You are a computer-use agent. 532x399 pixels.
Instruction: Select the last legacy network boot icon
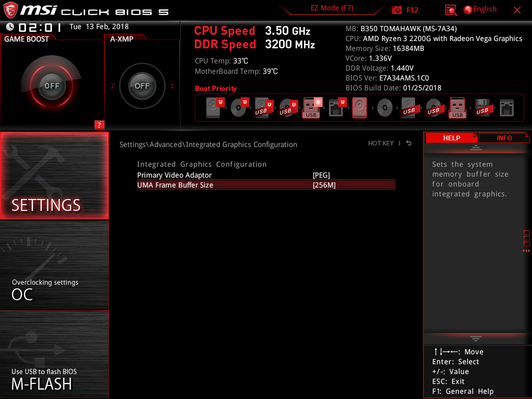507,108
